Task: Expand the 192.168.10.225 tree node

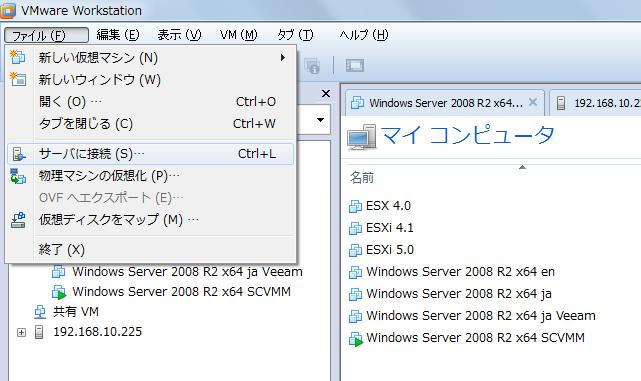Action: [21, 332]
